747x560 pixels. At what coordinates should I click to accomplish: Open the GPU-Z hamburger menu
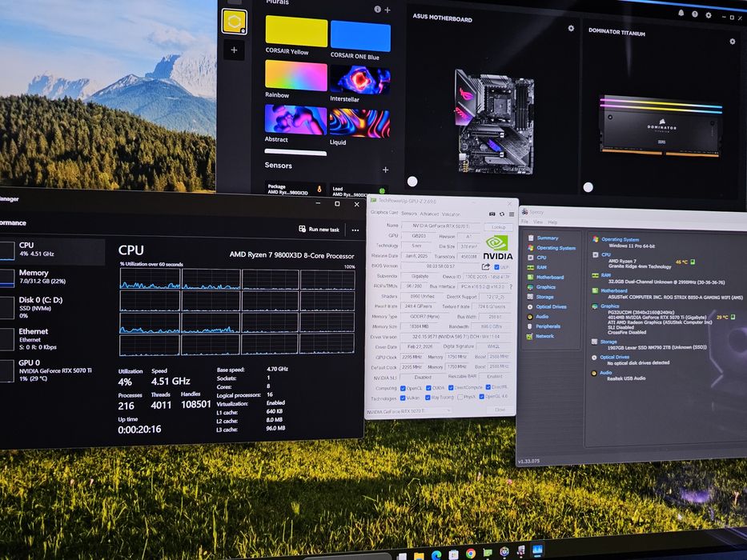pos(511,214)
